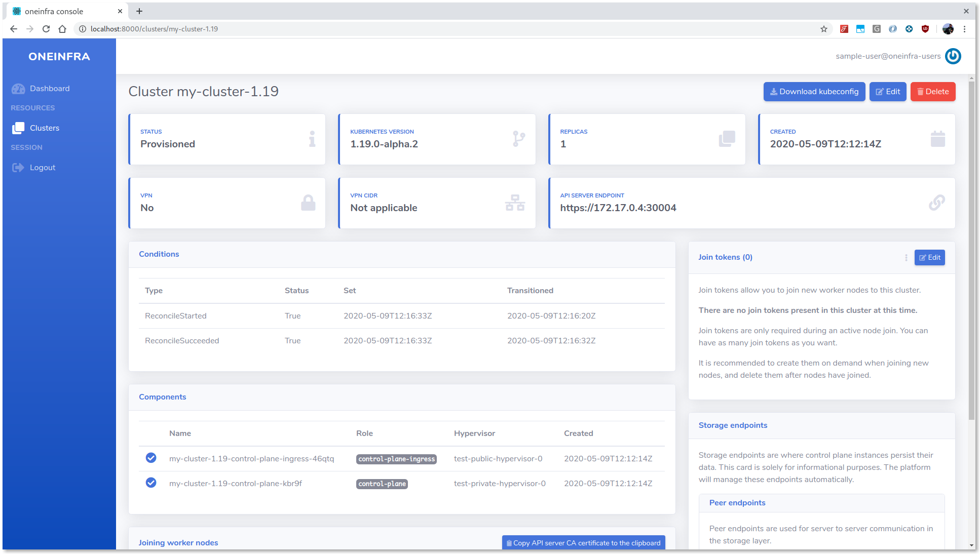Select Dashboard from the sidebar
980x554 pixels.
(x=51, y=88)
